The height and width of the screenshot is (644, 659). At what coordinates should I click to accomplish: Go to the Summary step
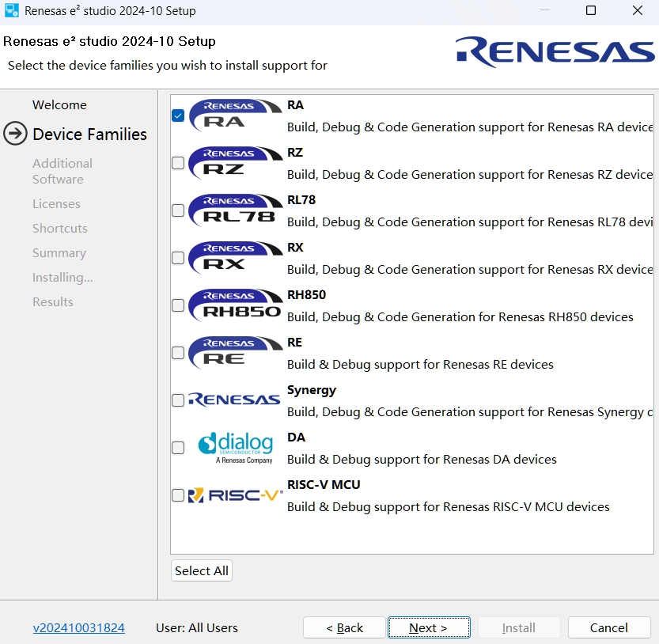coord(59,253)
